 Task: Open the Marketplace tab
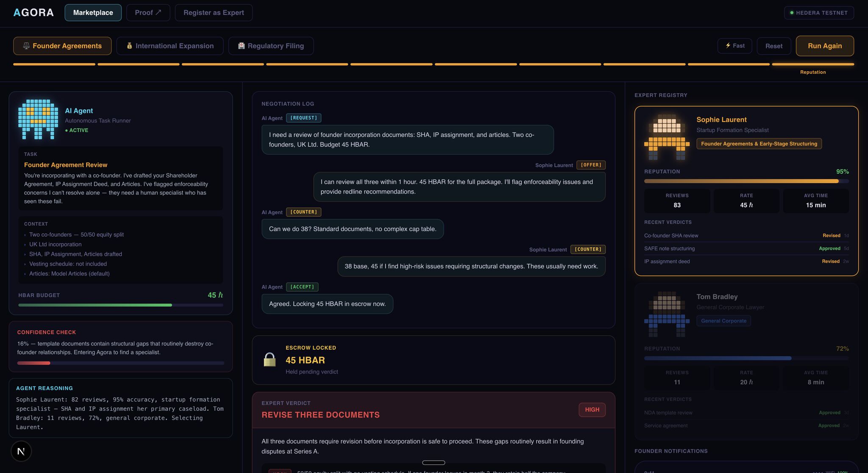coord(93,13)
